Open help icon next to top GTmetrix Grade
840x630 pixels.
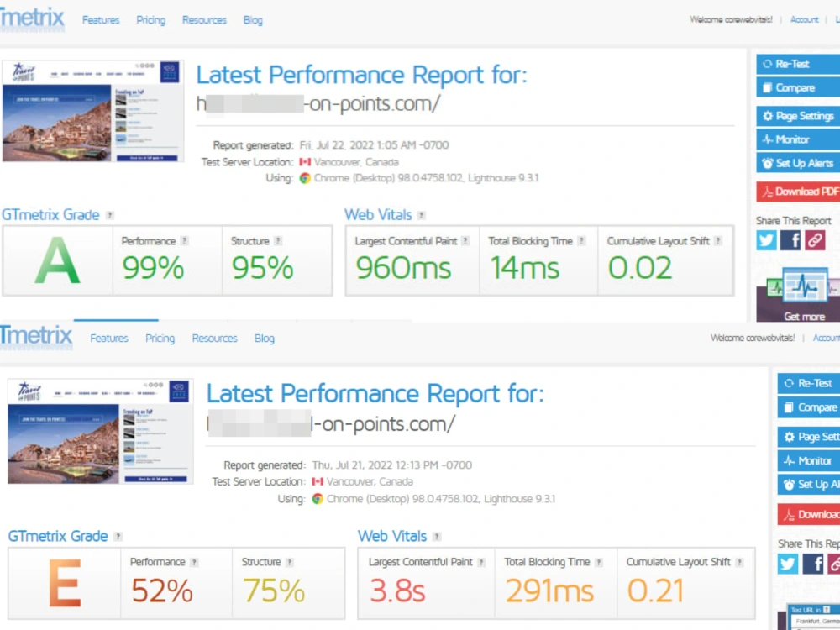coord(110,215)
